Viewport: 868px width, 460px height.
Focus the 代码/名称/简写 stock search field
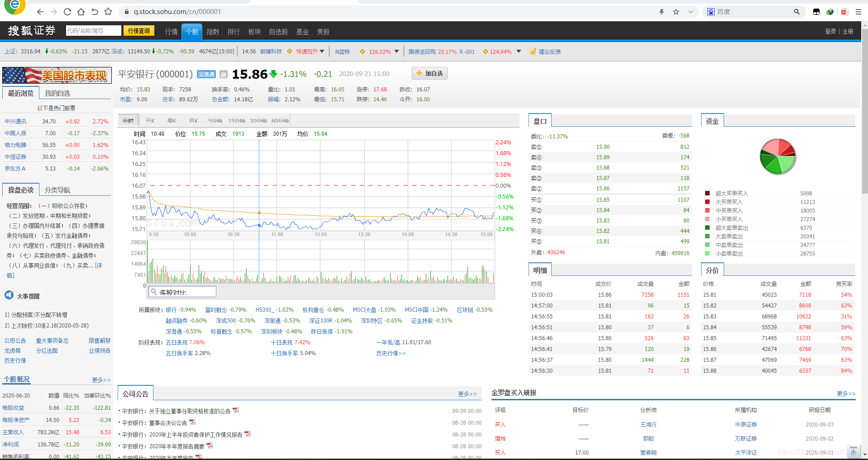93,31
